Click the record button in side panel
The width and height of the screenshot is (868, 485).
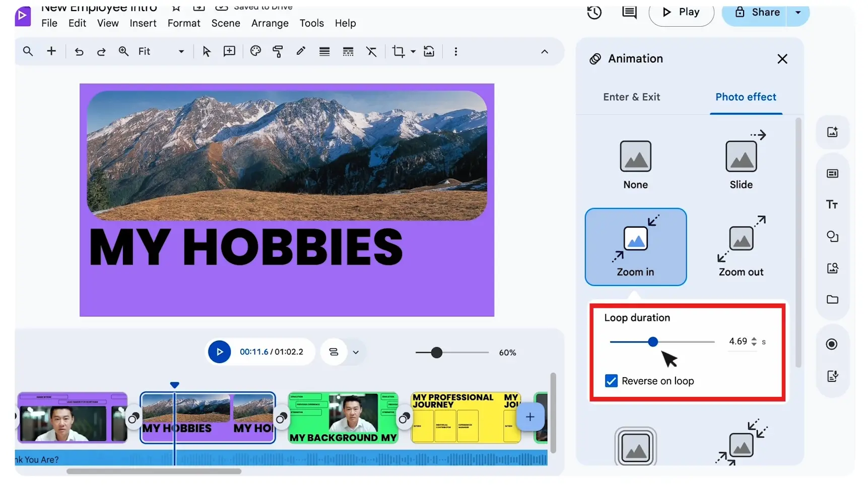(832, 344)
